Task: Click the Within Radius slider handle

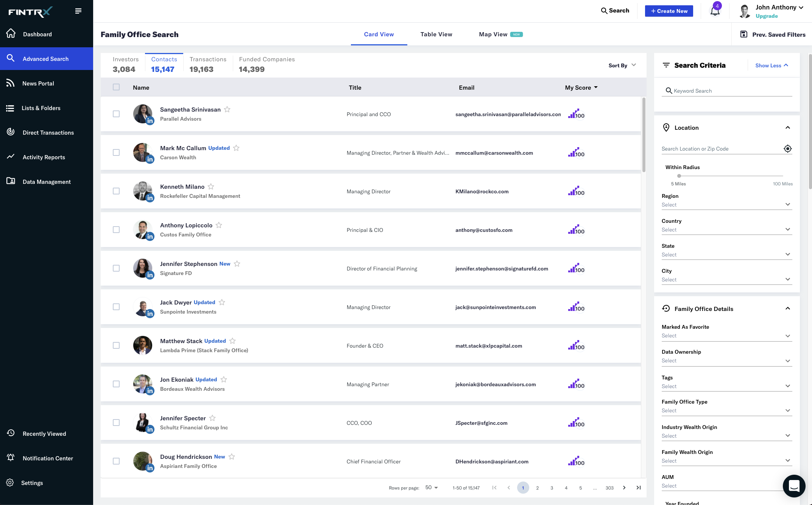Action: pyautogui.click(x=679, y=176)
